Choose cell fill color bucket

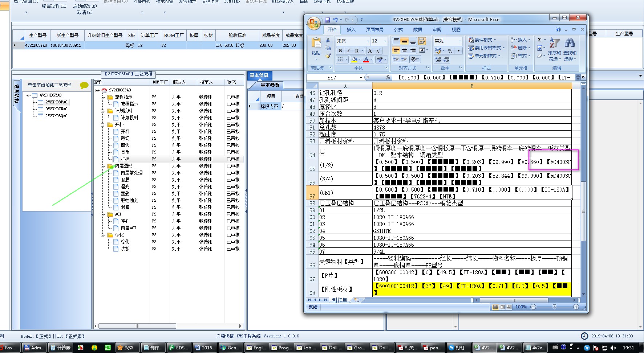[354, 59]
